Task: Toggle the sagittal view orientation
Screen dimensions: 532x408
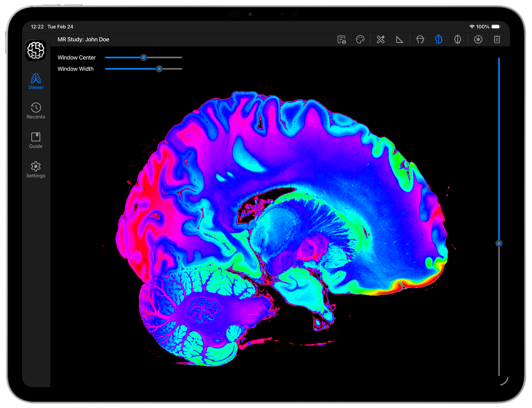Action: tap(439, 40)
